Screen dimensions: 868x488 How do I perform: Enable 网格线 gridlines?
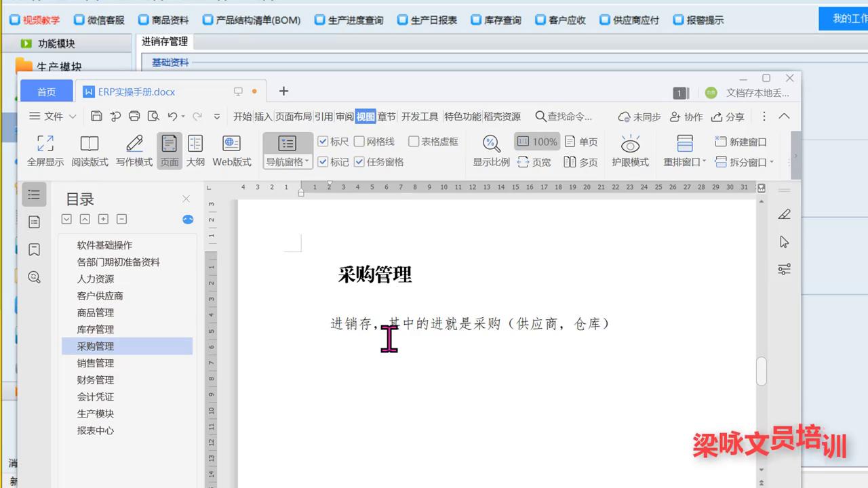coord(360,141)
